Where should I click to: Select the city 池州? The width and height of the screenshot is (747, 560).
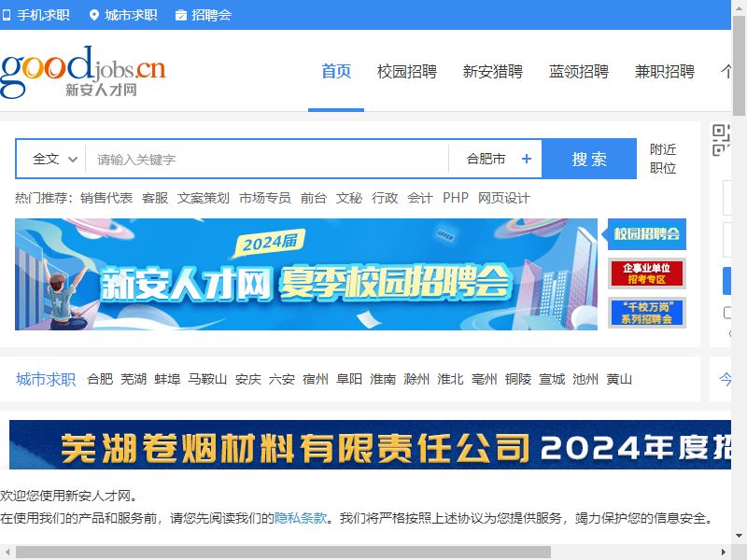click(585, 380)
